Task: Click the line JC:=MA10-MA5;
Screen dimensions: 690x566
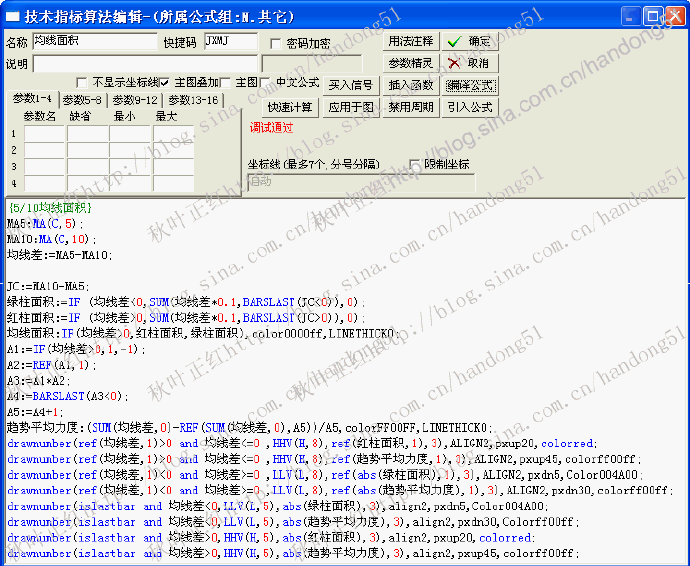Action: [48, 287]
